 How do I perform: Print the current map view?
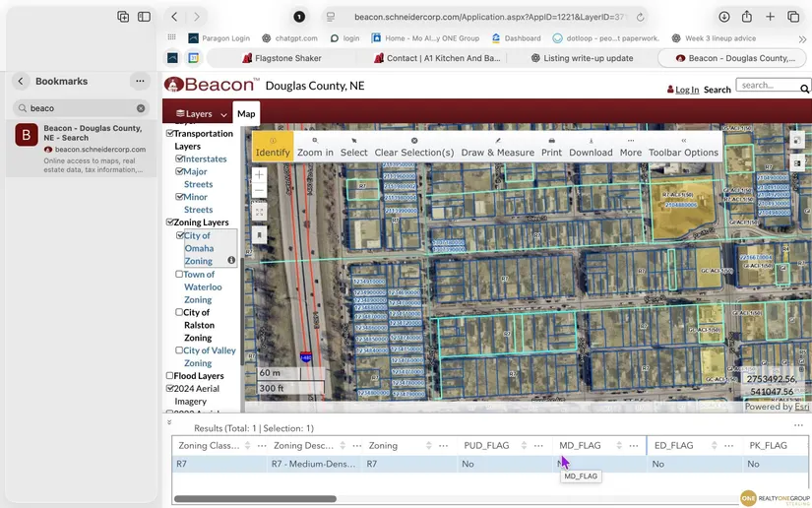(551, 148)
